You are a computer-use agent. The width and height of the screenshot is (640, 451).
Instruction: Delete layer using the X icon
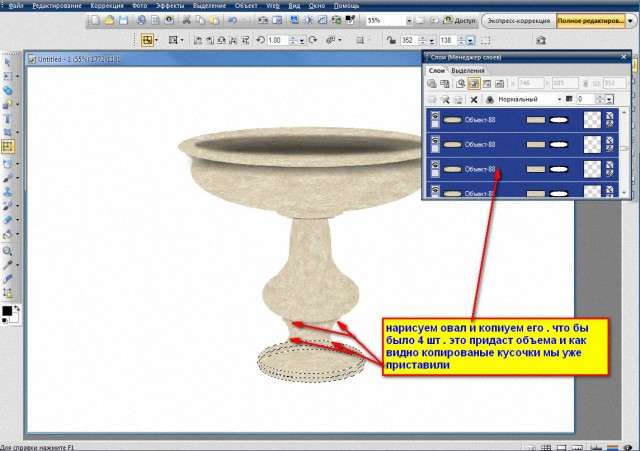(x=474, y=100)
